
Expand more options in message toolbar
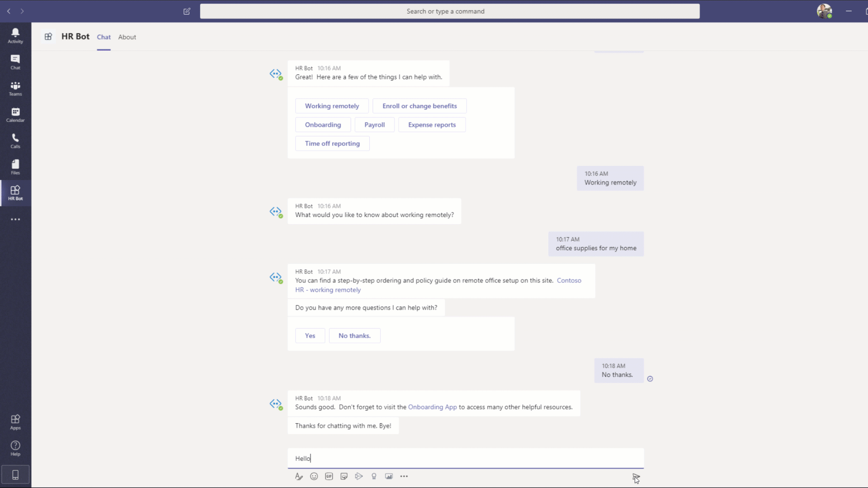[x=404, y=476]
